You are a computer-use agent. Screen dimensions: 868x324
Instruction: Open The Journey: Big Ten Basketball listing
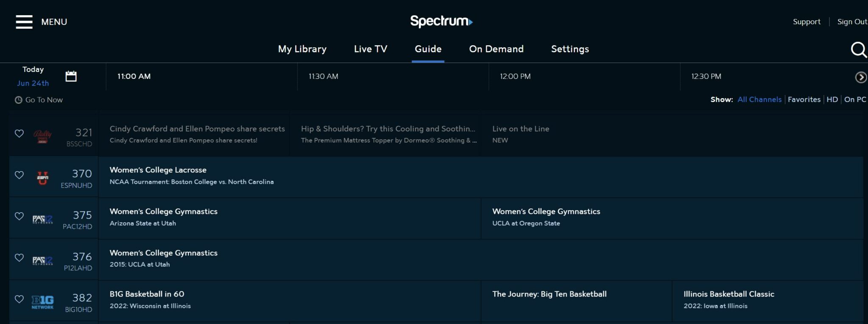[x=576, y=301]
